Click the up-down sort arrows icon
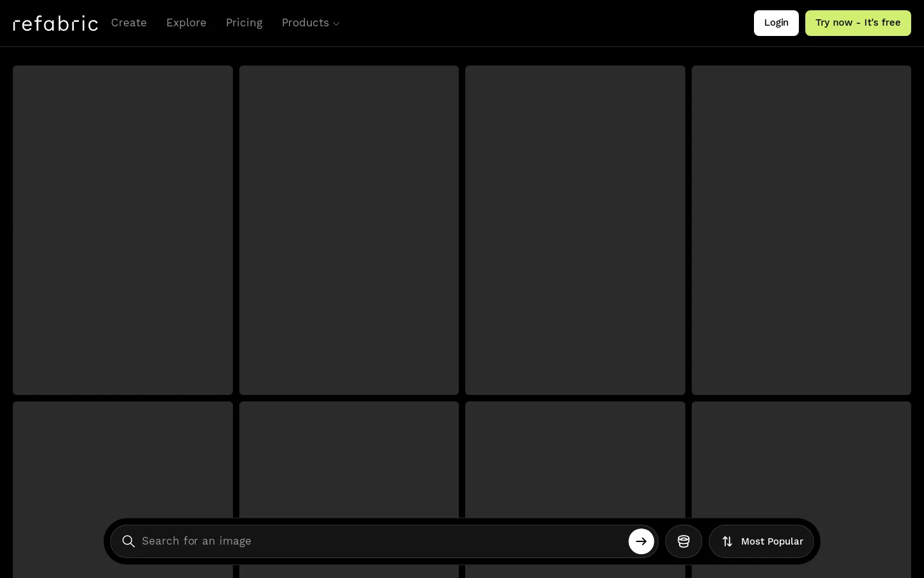Viewport: 924px width, 578px height. click(728, 541)
